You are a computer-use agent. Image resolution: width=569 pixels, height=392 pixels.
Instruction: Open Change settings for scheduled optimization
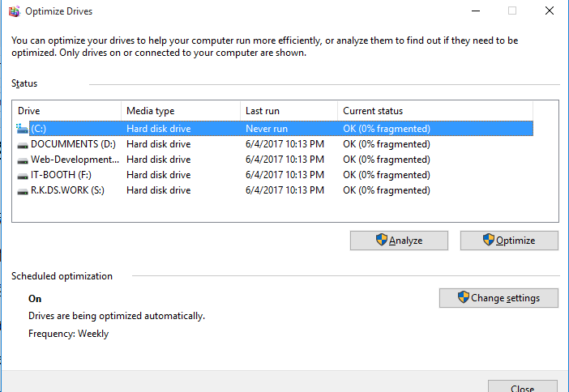point(498,298)
